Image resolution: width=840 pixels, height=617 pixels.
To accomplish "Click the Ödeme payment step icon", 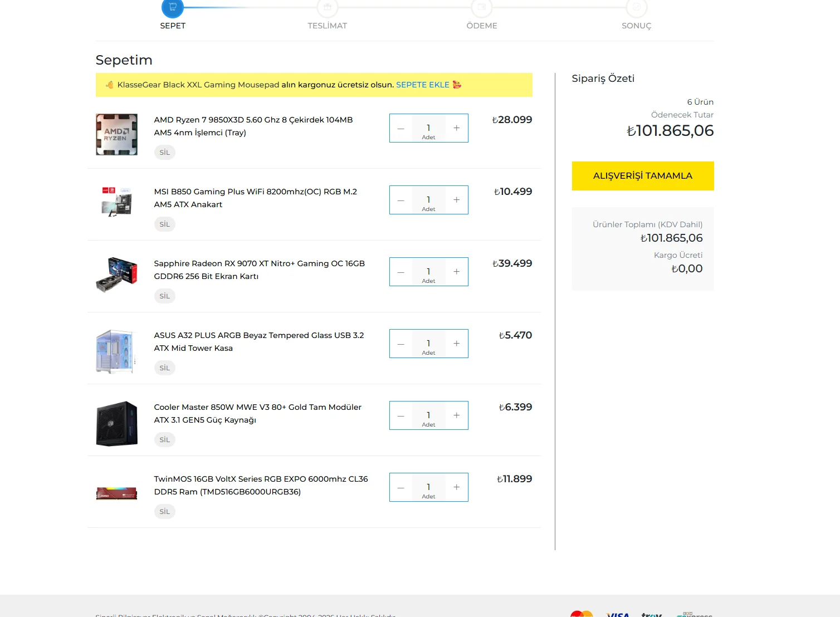I will [x=482, y=7].
